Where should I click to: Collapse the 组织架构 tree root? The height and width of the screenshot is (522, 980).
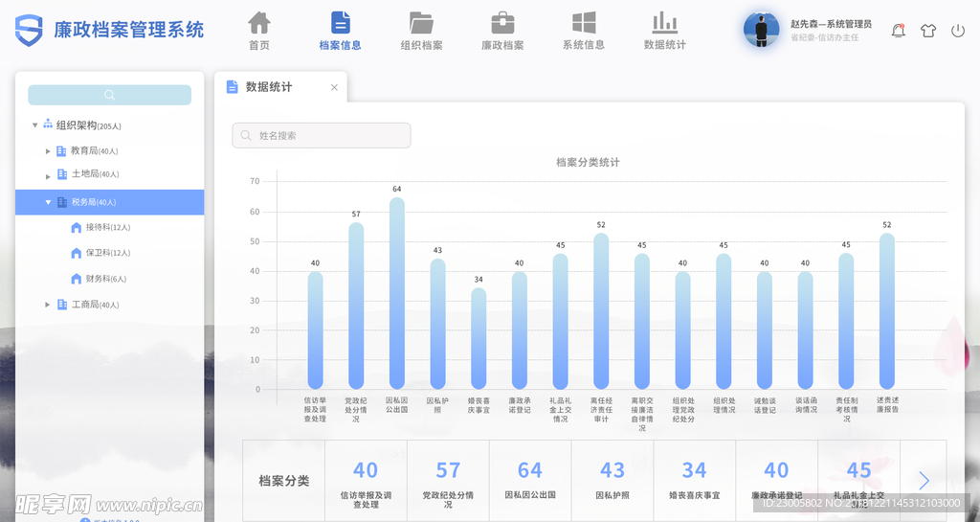point(35,125)
